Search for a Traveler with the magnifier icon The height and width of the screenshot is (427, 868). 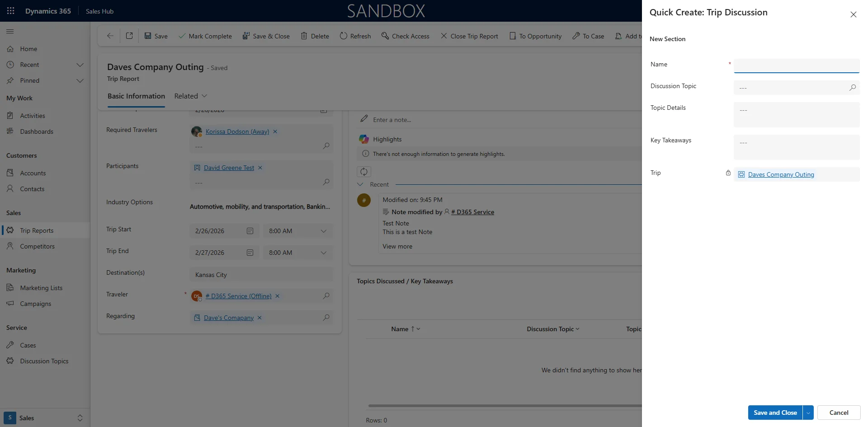click(x=325, y=296)
